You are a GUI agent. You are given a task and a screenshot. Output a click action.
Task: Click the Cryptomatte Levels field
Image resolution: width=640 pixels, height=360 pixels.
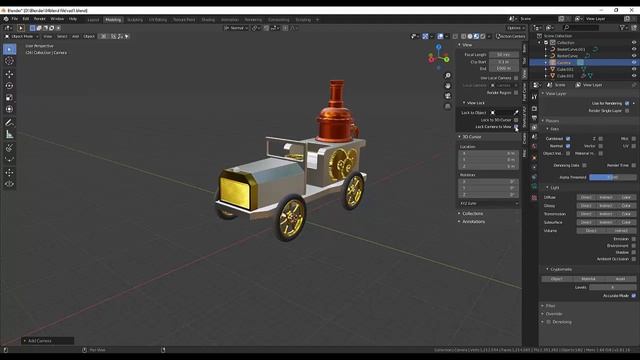(x=613, y=287)
